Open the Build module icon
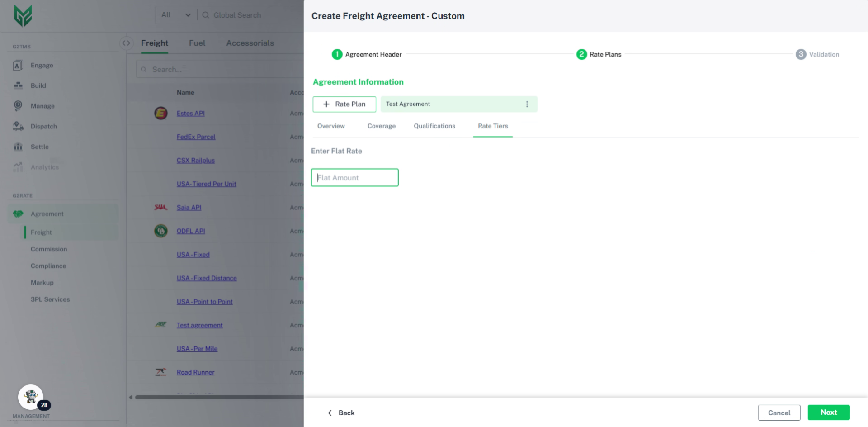 tap(18, 85)
